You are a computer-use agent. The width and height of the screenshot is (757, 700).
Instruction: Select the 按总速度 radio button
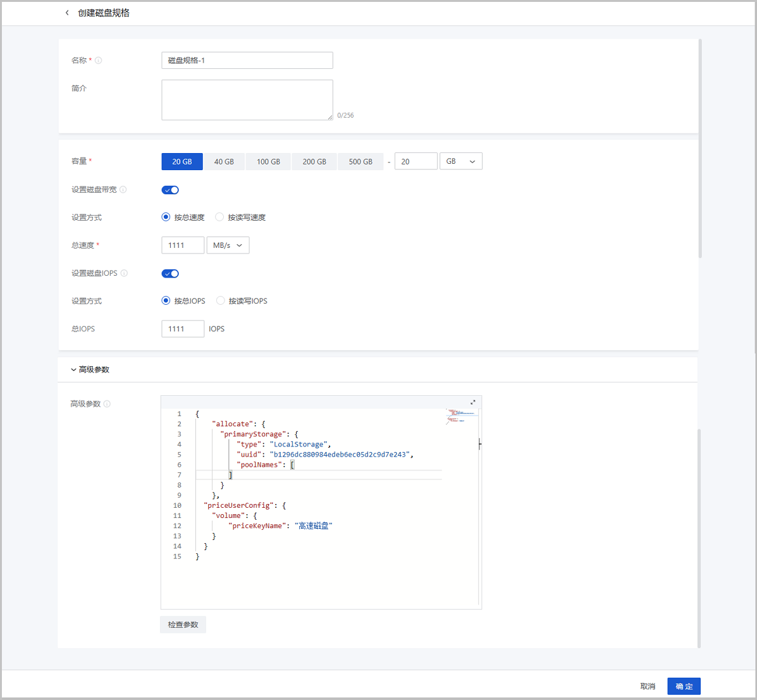click(166, 218)
